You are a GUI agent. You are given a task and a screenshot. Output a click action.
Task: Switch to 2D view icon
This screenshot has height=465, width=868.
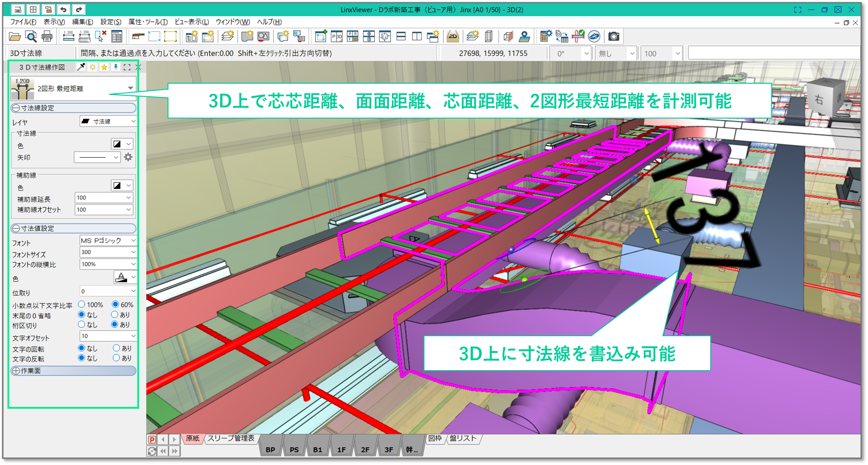pyautogui.click(x=452, y=36)
